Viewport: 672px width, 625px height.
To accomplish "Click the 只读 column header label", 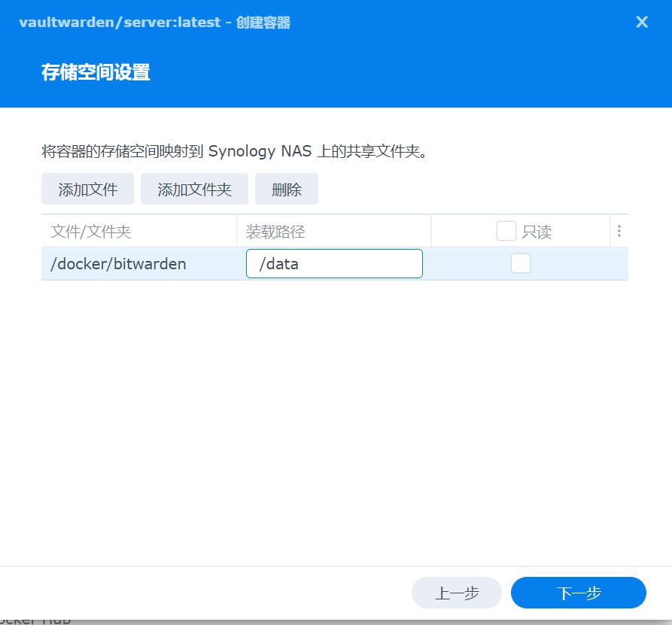I will [x=534, y=232].
